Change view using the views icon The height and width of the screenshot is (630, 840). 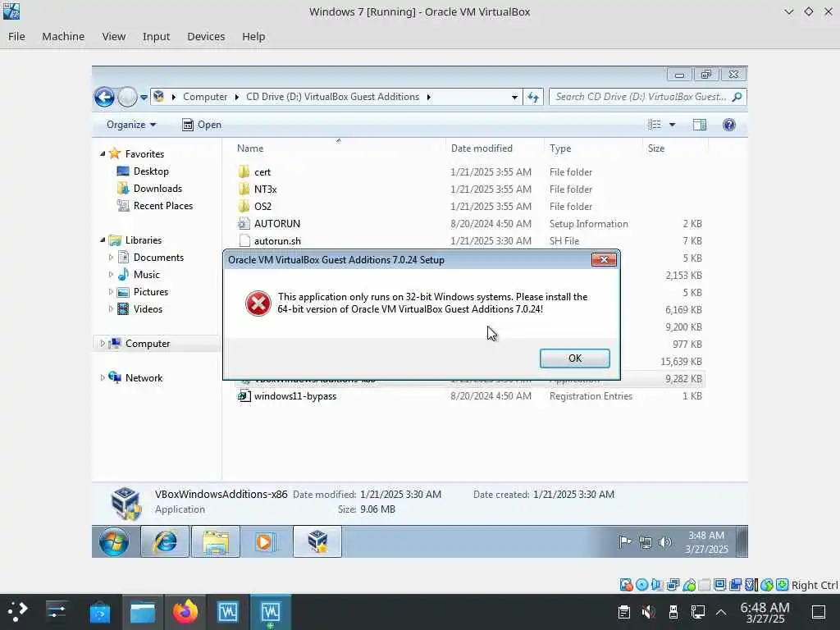(655, 125)
